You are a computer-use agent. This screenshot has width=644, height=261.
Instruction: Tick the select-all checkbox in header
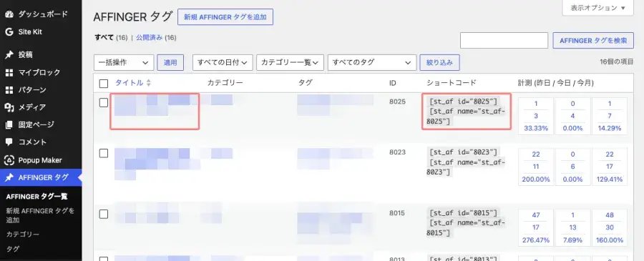click(104, 84)
